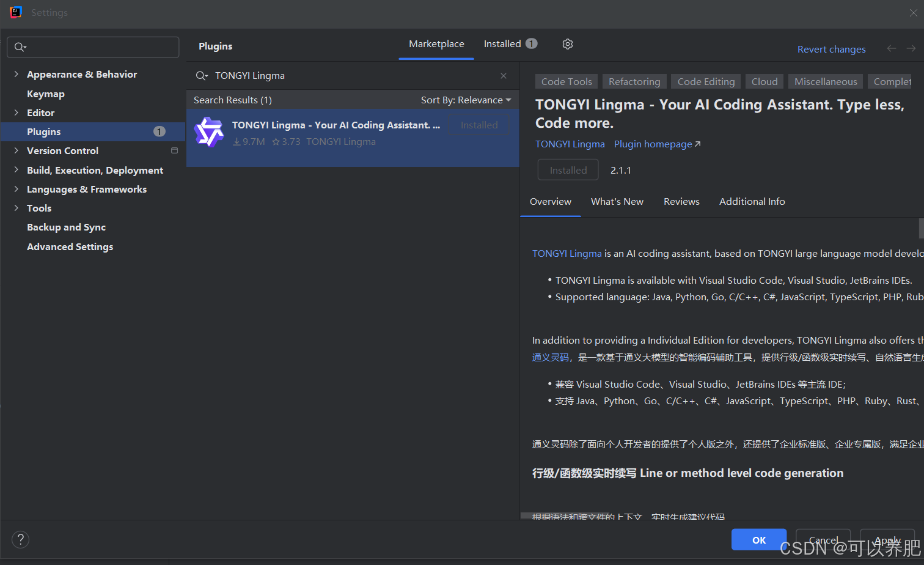
Task: Click the plugin search magnifier icon
Action: coord(202,76)
